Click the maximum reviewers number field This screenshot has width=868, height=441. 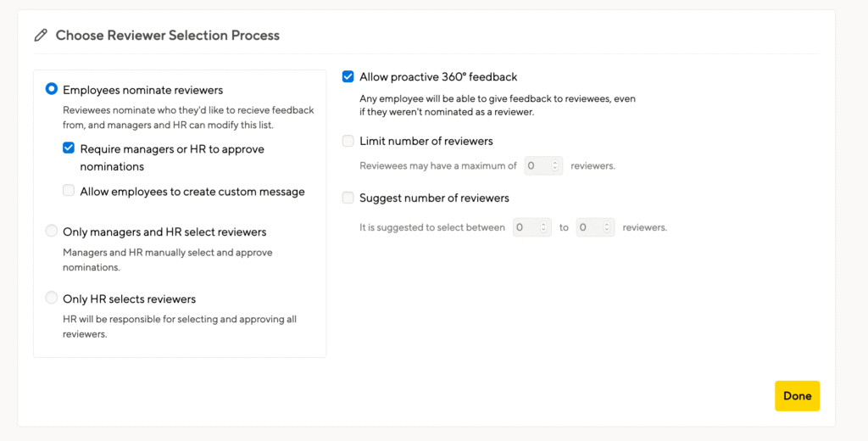coord(543,165)
